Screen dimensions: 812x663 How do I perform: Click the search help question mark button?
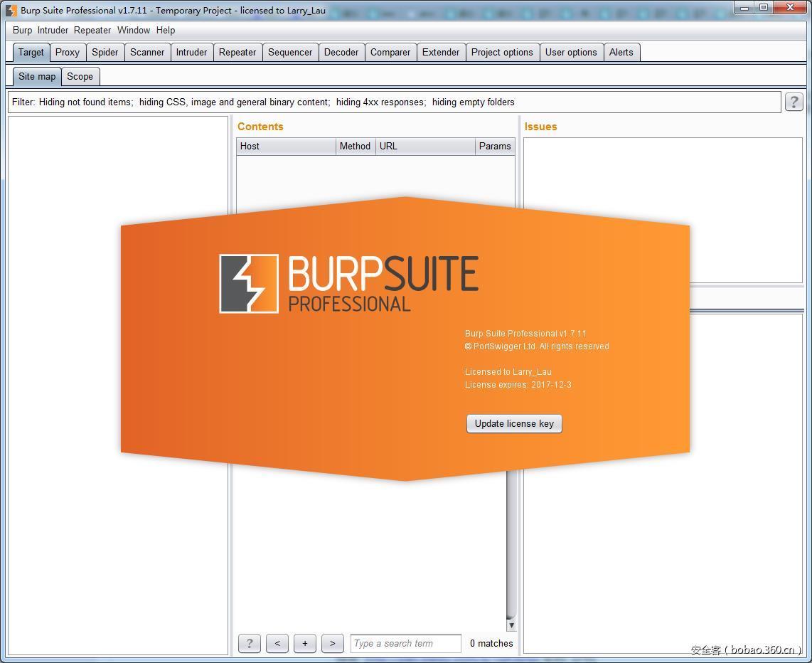pyautogui.click(x=249, y=643)
